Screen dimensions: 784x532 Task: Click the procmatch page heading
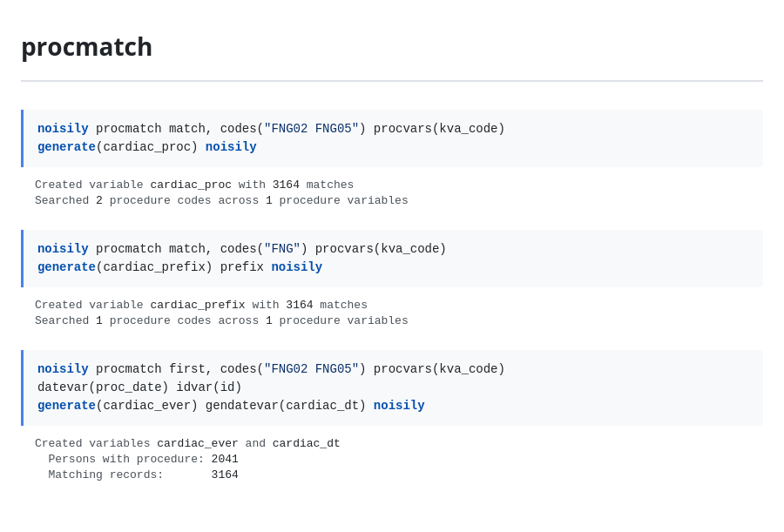coord(86,47)
